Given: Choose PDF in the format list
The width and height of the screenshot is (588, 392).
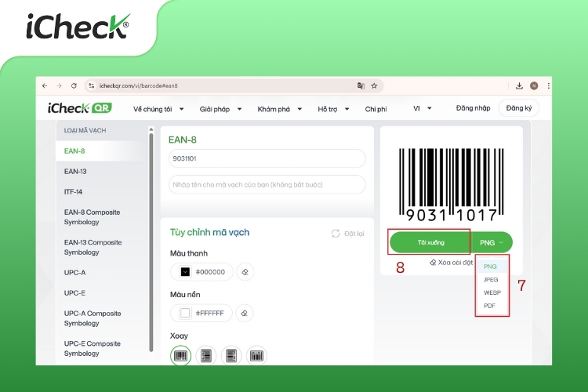Looking at the screenshot, I should (x=490, y=306).
